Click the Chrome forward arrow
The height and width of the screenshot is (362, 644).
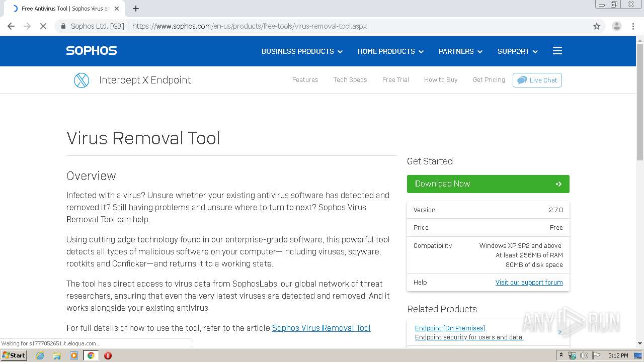coord(27,26)
